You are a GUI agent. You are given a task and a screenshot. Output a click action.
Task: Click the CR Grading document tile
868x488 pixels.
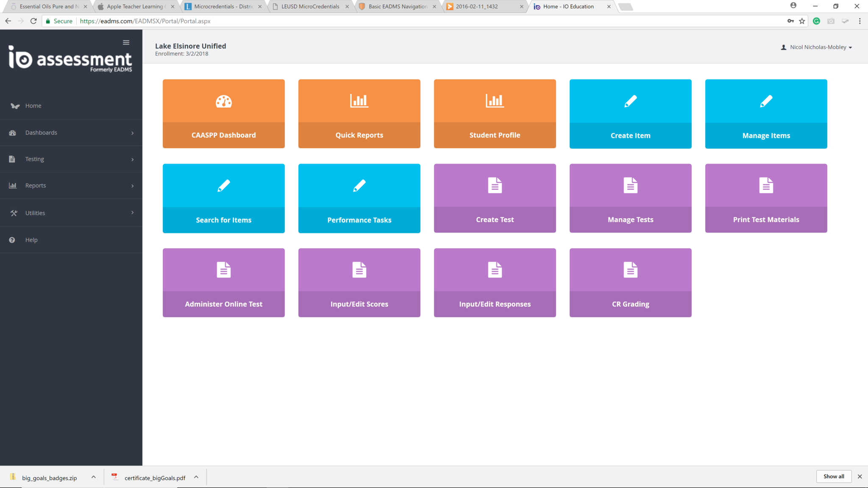[x=630, y=282]
